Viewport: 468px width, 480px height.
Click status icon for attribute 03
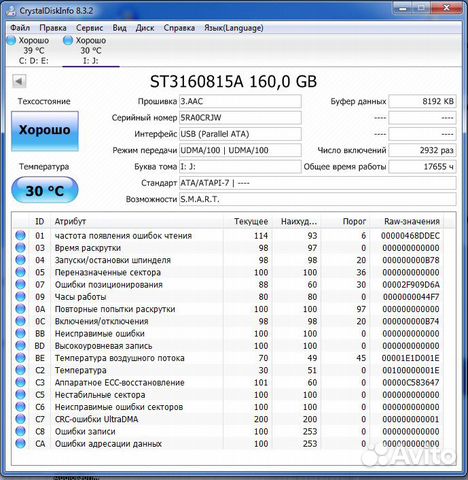click(x=20, y=248)
